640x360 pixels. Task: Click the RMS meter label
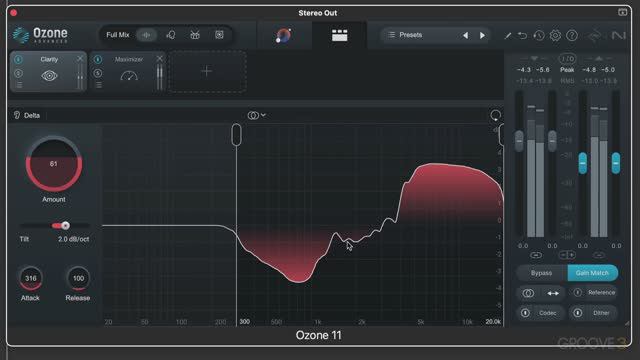(x=567, y=81)
